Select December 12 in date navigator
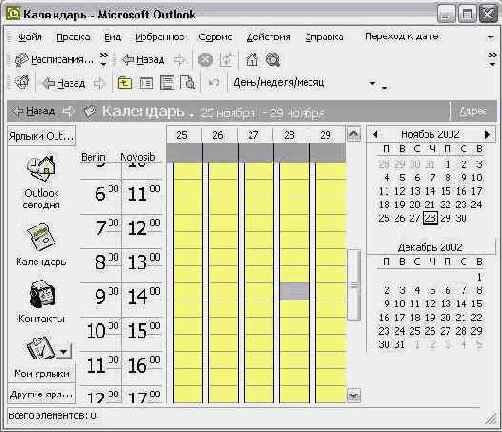 (430, 304)
